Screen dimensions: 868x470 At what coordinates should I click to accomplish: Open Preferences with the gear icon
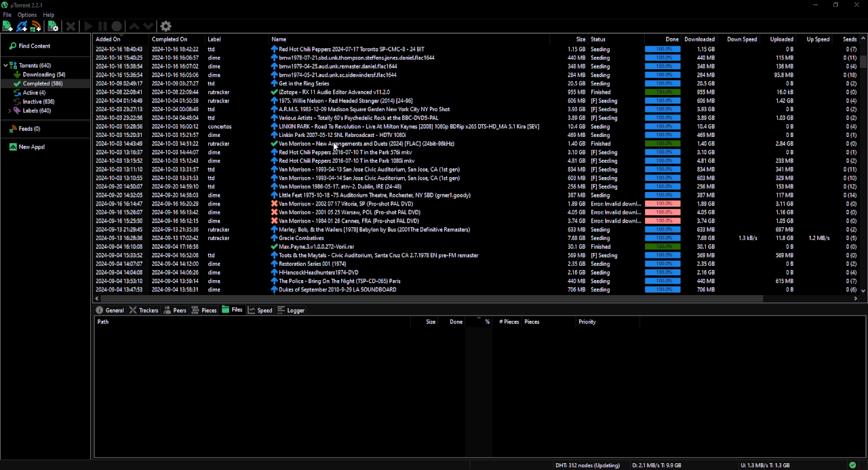coord(166,26)
